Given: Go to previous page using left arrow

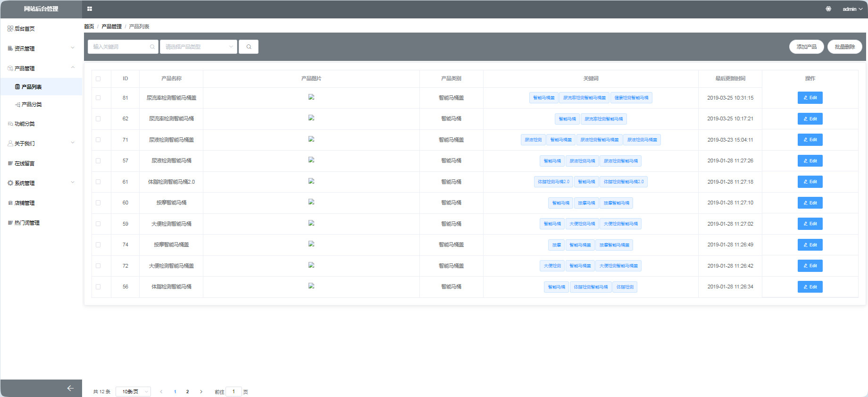Looking at the screenshot, I should pyautogui.click(x=161, y=392).
